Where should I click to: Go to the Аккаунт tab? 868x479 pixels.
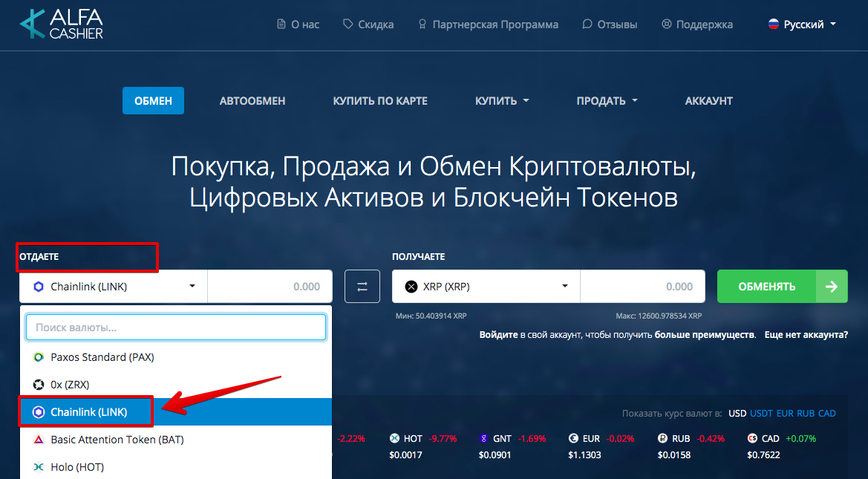(708, 101)
